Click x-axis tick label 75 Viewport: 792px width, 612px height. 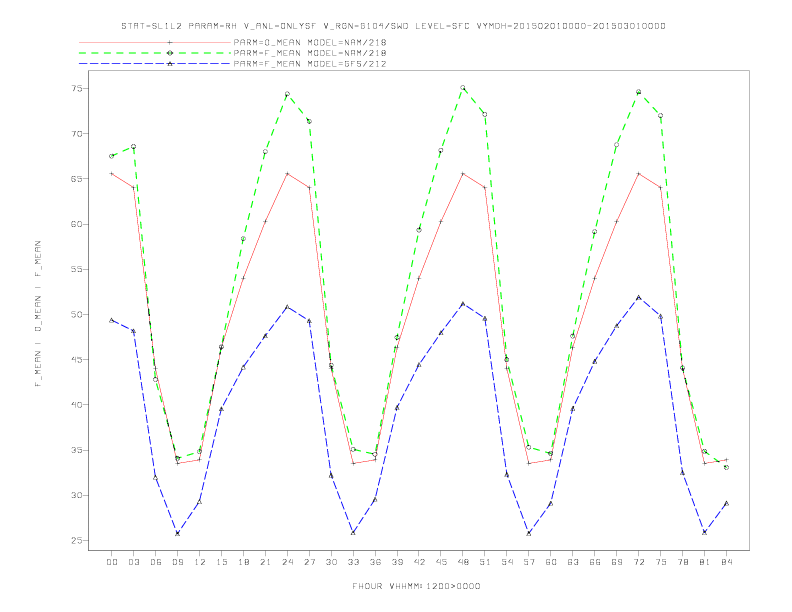[x=661, y=562]
